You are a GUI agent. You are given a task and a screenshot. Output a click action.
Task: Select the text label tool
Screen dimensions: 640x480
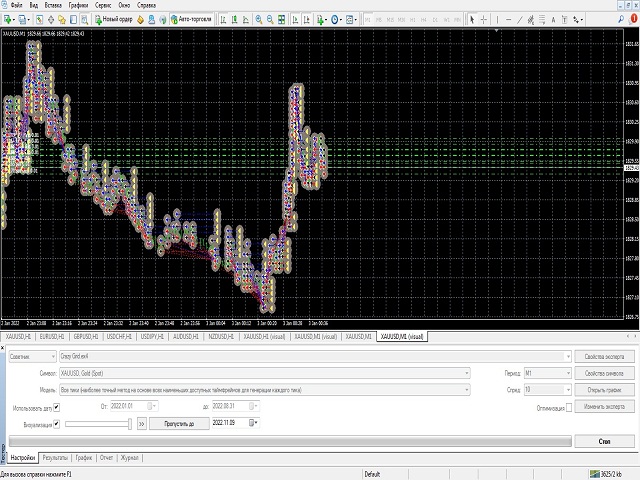(564, 19)
